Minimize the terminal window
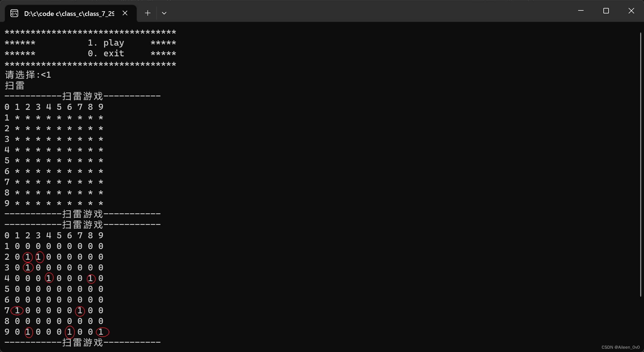The image size is (644, 352). click(581, 11)
